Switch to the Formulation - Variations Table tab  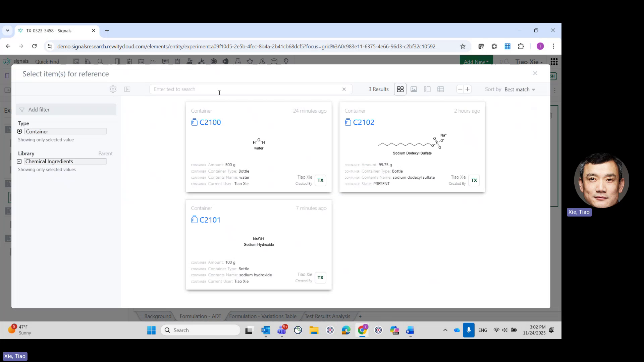(263, 316)
